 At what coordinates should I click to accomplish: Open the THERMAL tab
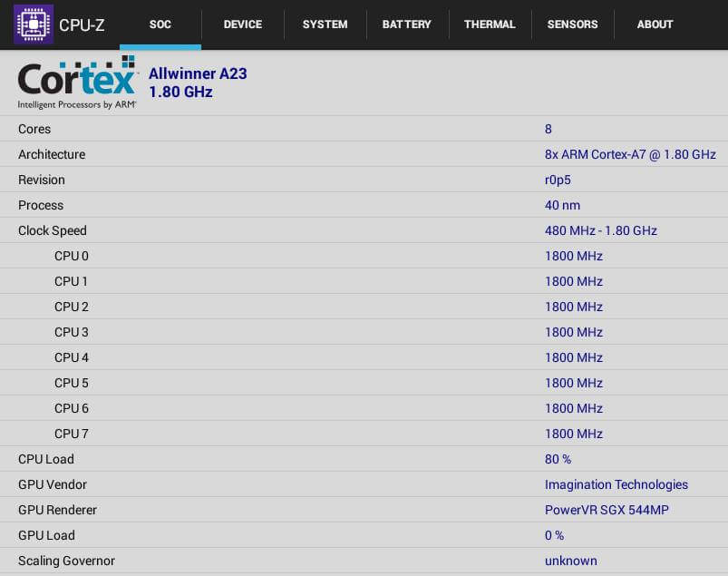pyautogui.click(x=490, y=24)
